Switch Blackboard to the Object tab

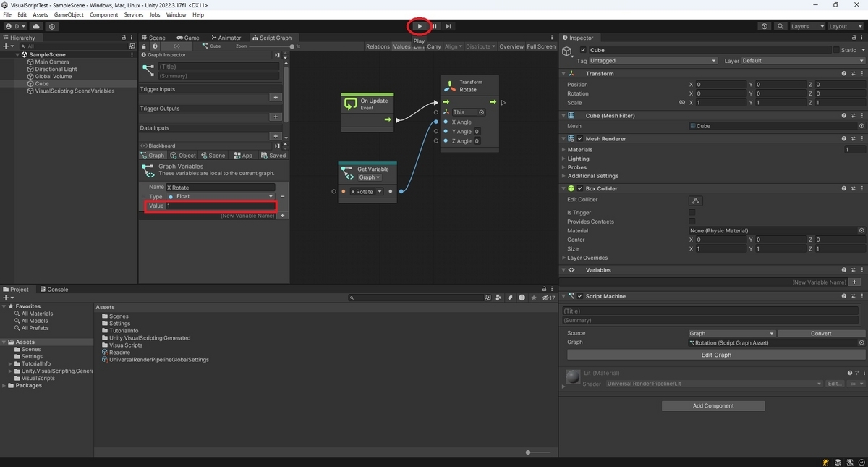click(183, 155)
